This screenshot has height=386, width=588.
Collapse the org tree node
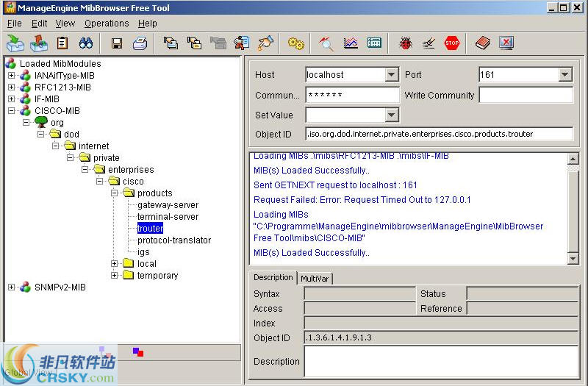[26, 122]
